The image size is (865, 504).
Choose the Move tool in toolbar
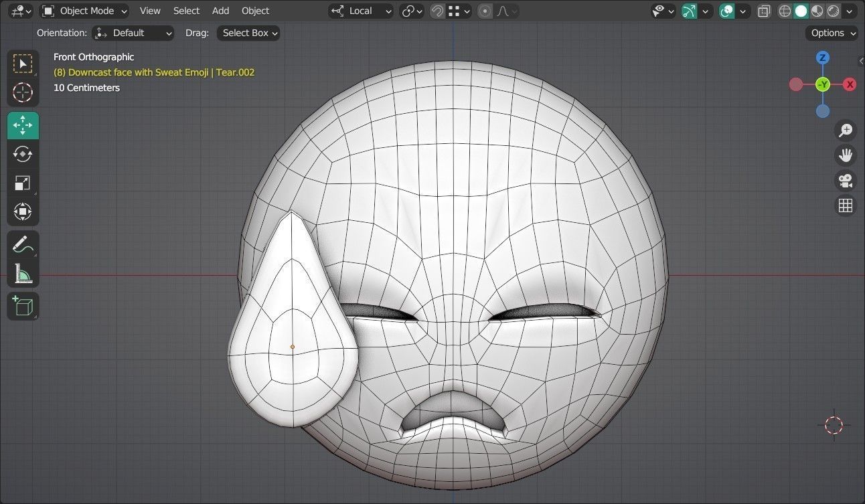tap(23, 125)
